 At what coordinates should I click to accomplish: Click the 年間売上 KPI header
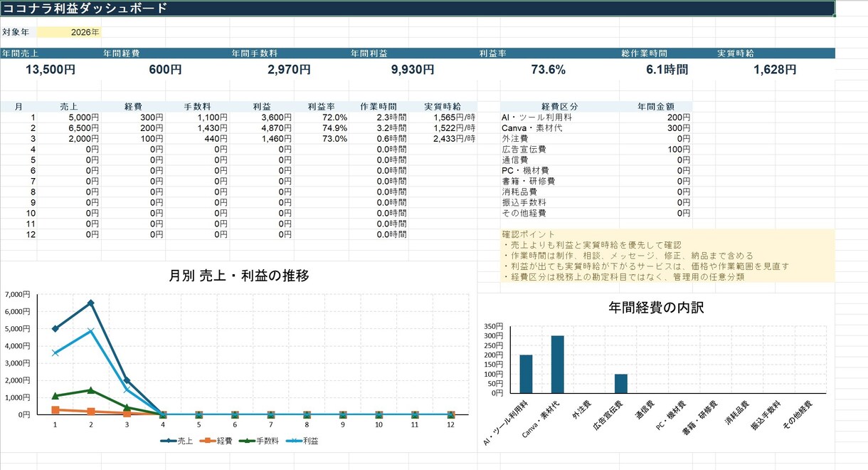pos(51,53)
